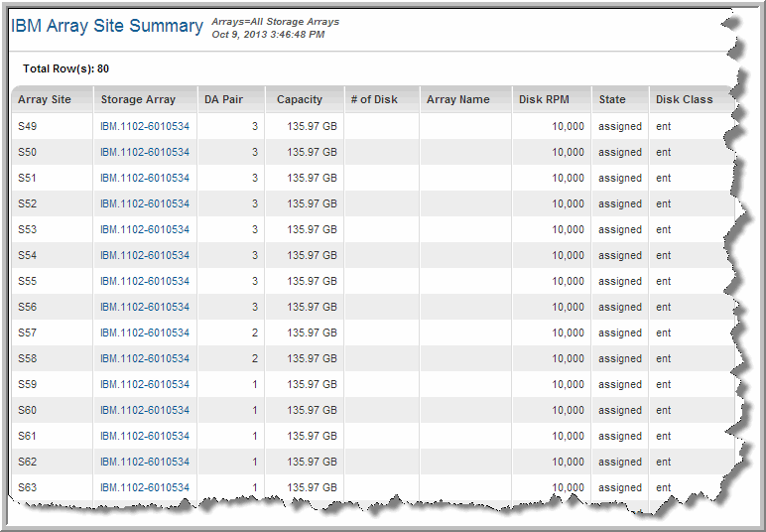This screenshot has height=532, width=766.
Task: Select the S50 array site cell
Action: click(x=27, y=153)
